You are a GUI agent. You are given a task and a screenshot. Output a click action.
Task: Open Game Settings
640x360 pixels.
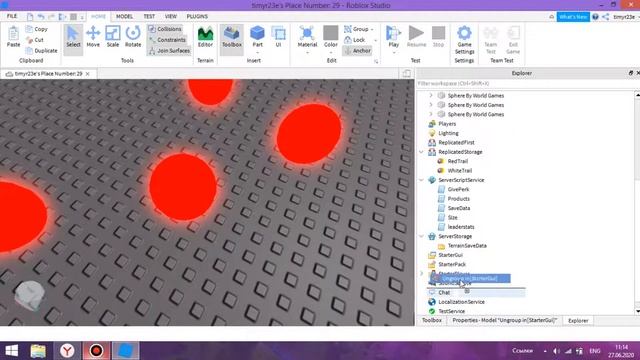click(464, 40)
